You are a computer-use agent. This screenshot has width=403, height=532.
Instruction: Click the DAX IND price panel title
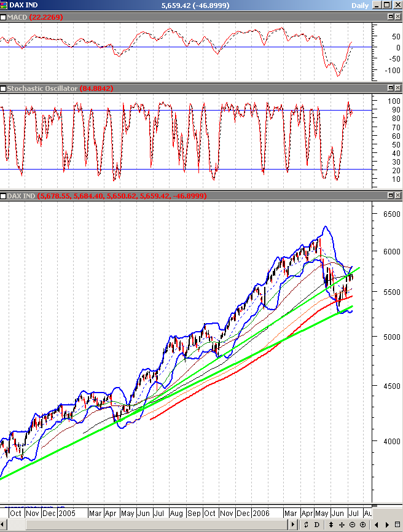point(21,196)
